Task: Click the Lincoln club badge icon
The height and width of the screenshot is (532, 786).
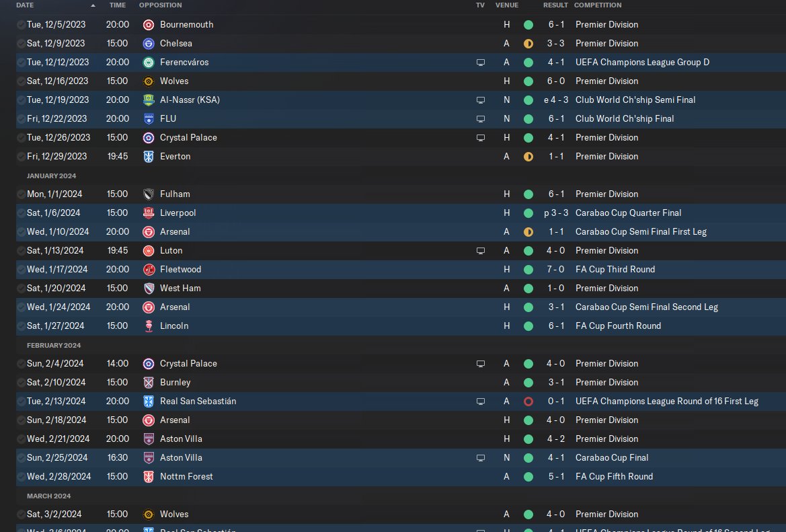Action: click(149, 326)
